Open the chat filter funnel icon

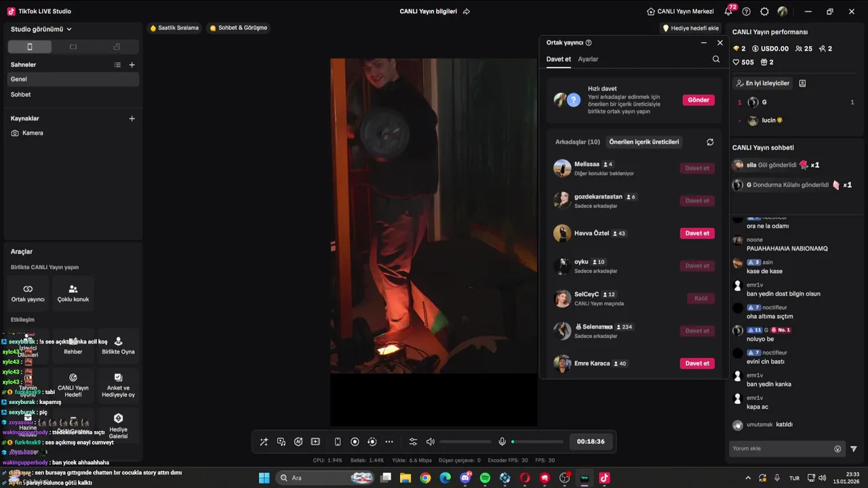tap(854, 449)
